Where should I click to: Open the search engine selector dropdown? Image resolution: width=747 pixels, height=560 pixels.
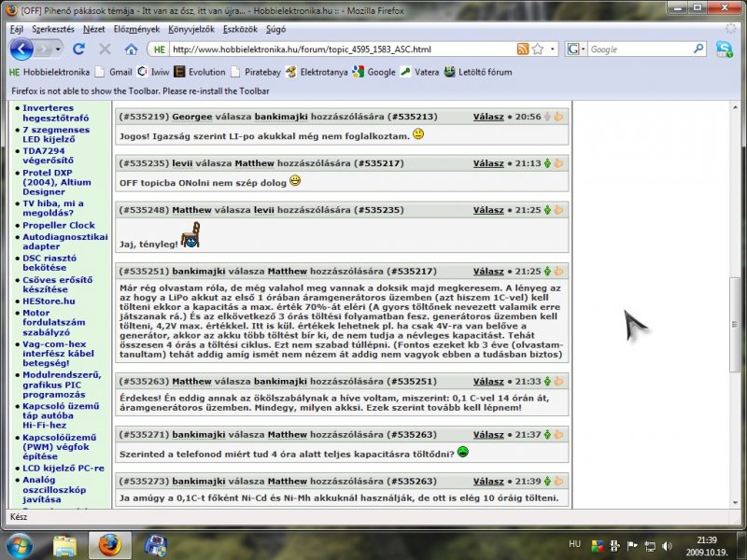pyautogui.click(x=576, y=49)
